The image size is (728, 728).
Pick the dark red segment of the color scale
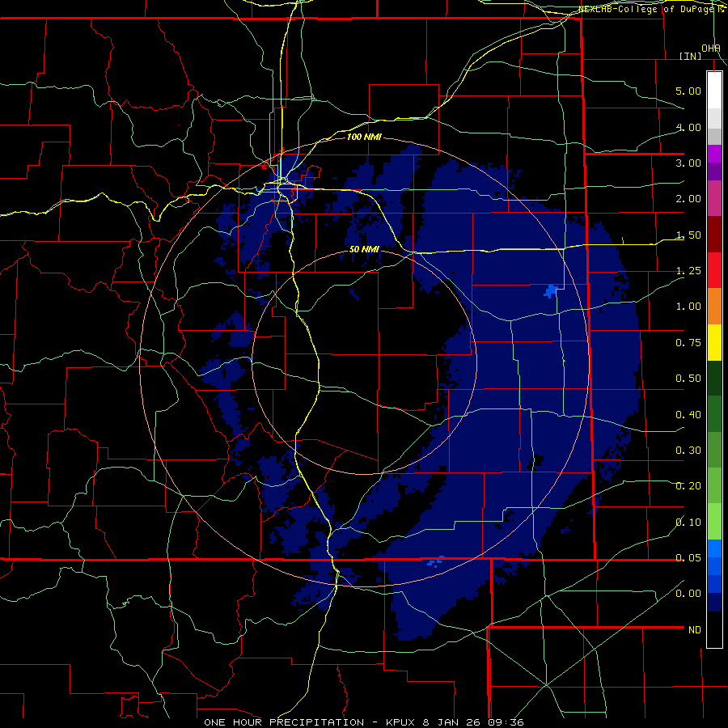pyautogui.click(x=714, y=235)
